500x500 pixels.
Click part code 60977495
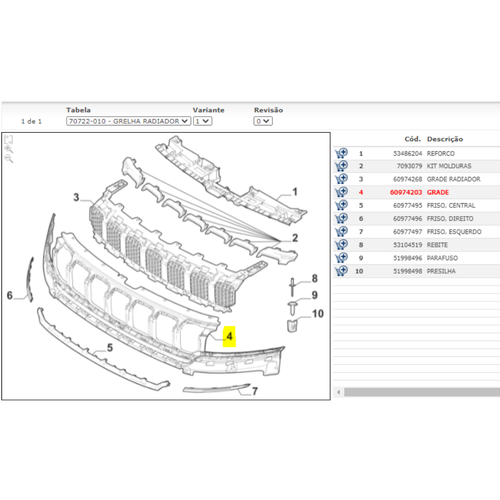[x=407, y=205]
